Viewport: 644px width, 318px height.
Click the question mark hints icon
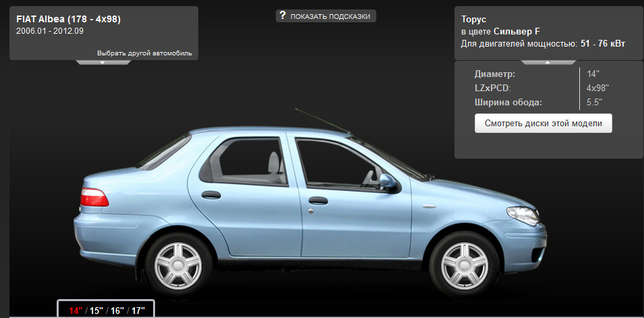pyautogui.click(x=282, y=16)
